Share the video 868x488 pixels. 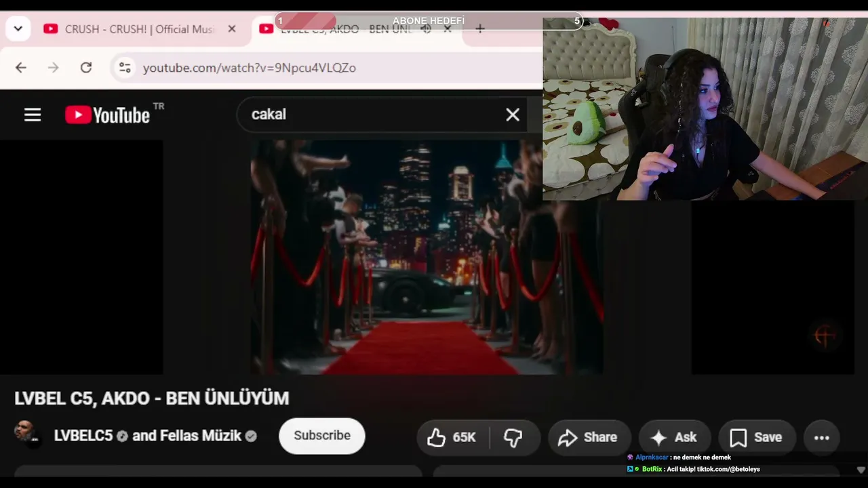point(589,437)
